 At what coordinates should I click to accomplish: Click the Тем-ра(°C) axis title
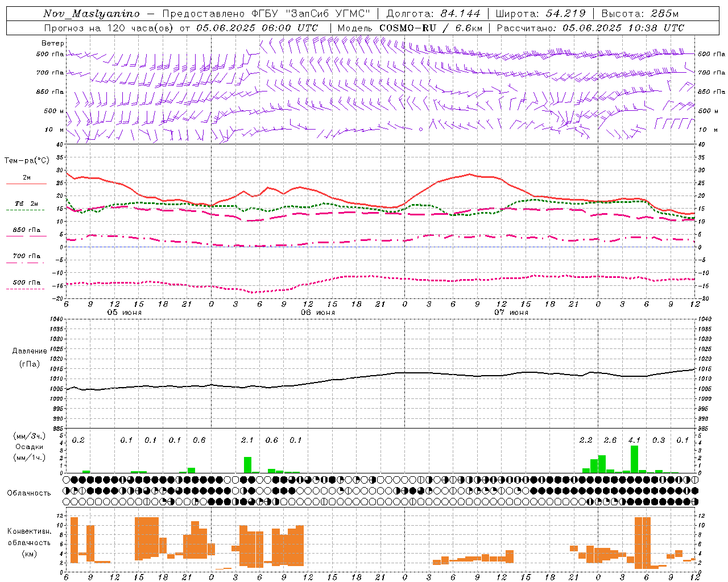(x=27, y=161)
